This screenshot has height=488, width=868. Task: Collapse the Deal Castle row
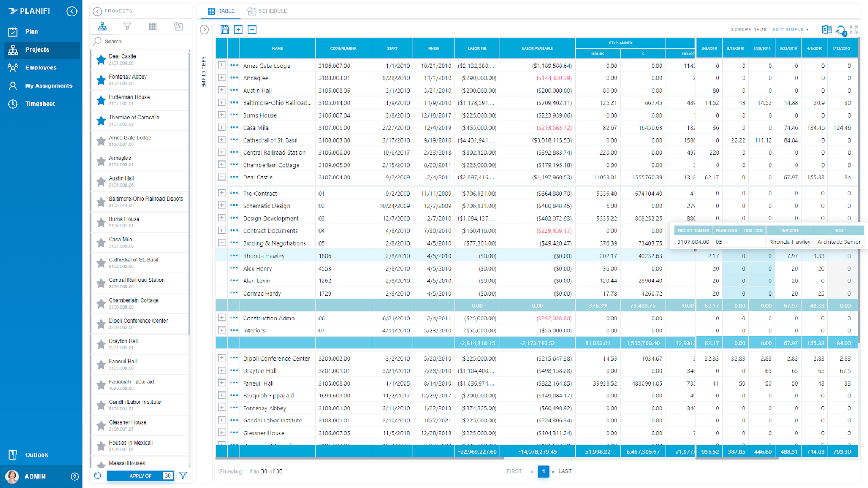(221, 177)
